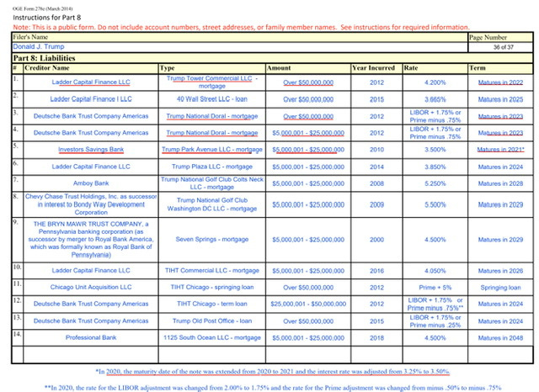Select the Prime + 5% rate cell
Screen dimensions: 539x392
coord(435,288)
